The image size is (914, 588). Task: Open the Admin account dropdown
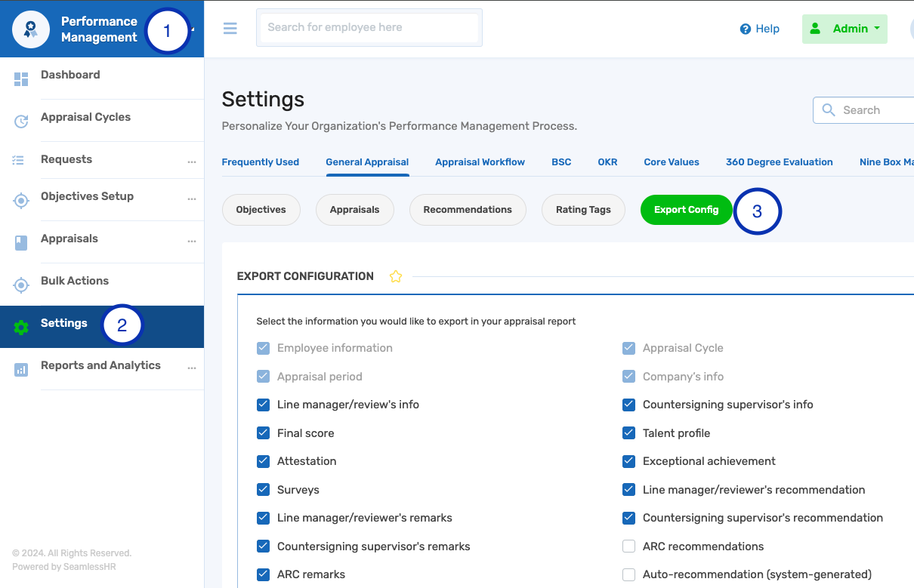845,29
